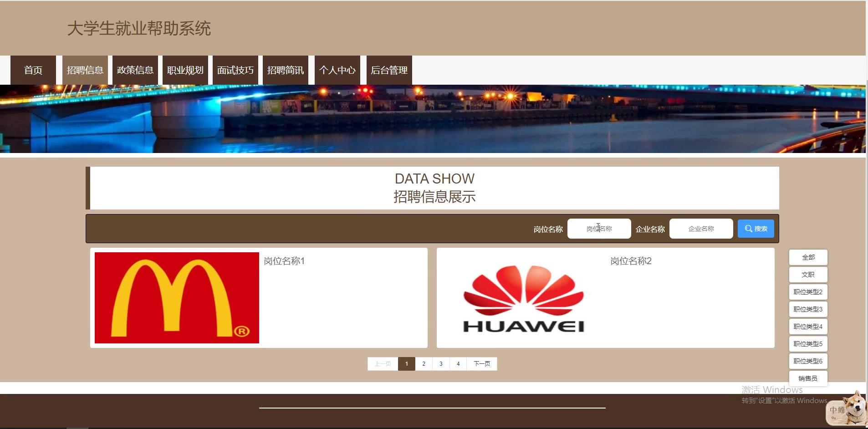Jump to page 2 in pagination
Viewport: 868px width, 429px height.
(x=424, y=364)
